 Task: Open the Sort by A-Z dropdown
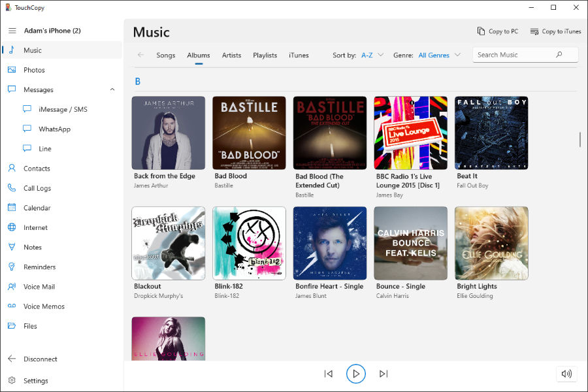[372, 56]
